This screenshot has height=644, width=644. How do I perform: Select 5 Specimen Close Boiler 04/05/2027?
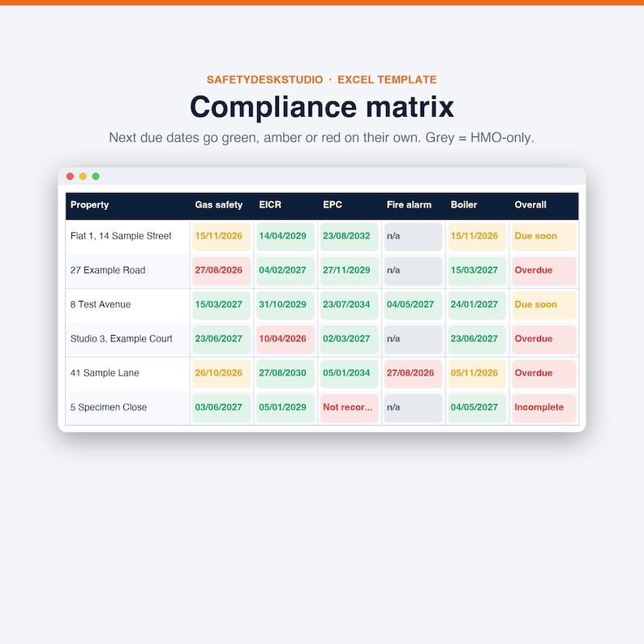tap(477, 408)
